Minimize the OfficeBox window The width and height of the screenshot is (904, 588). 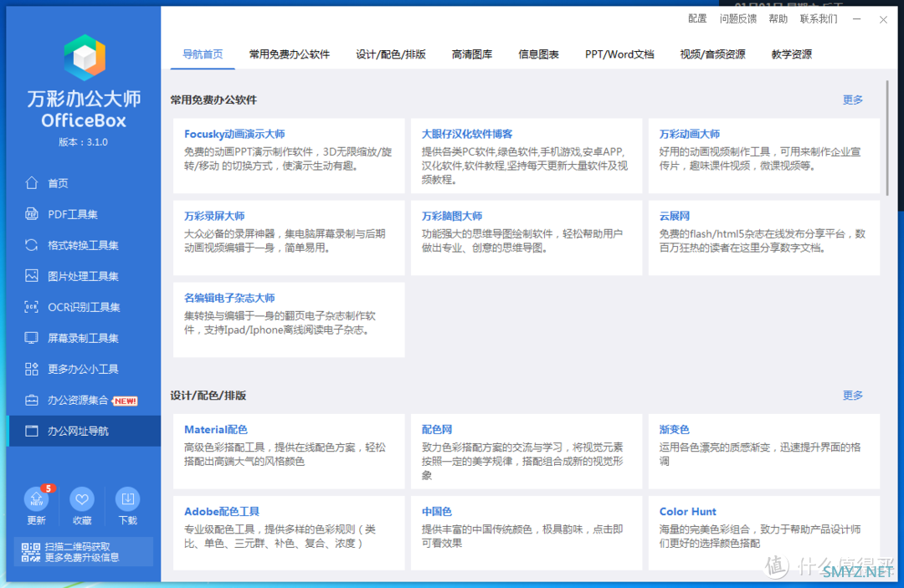coord(857,19)
